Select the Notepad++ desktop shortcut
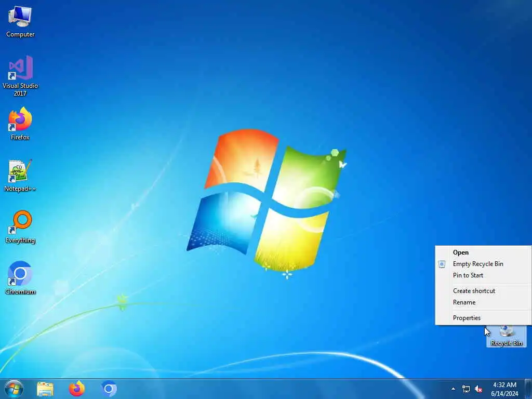 [x=20, y=176]
